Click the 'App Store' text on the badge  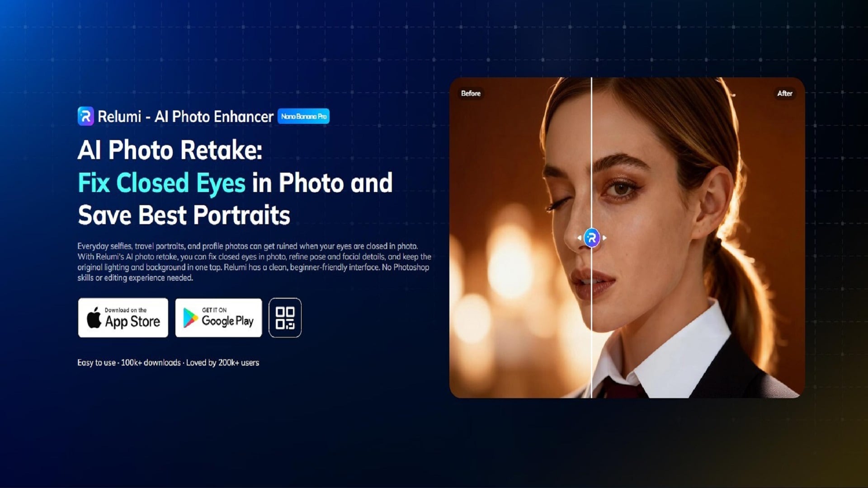pos(132,321)
